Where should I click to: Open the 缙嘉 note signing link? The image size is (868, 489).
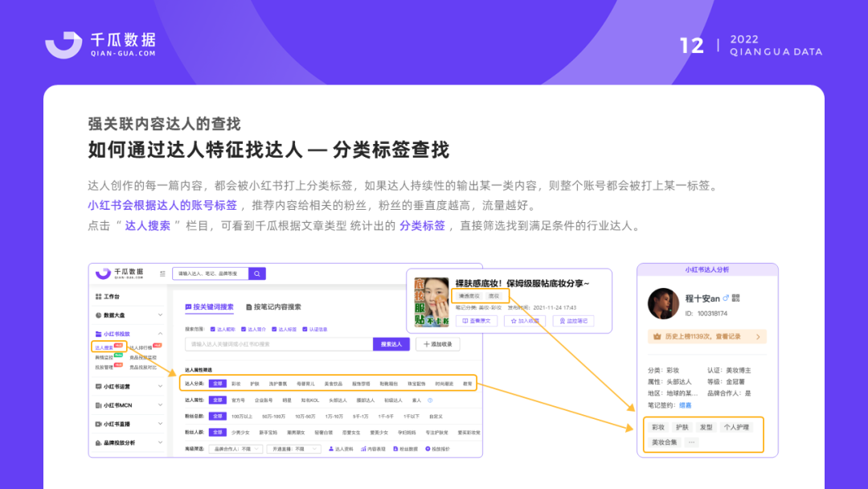point(686,405)
